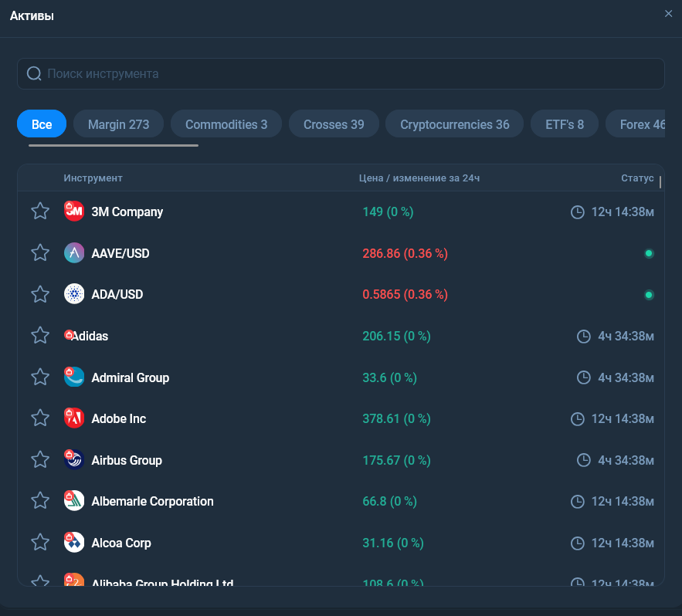This screenshot has height=616, width=682.
Task: Click price 286.86 (0.36 %)
Action: 405,253
